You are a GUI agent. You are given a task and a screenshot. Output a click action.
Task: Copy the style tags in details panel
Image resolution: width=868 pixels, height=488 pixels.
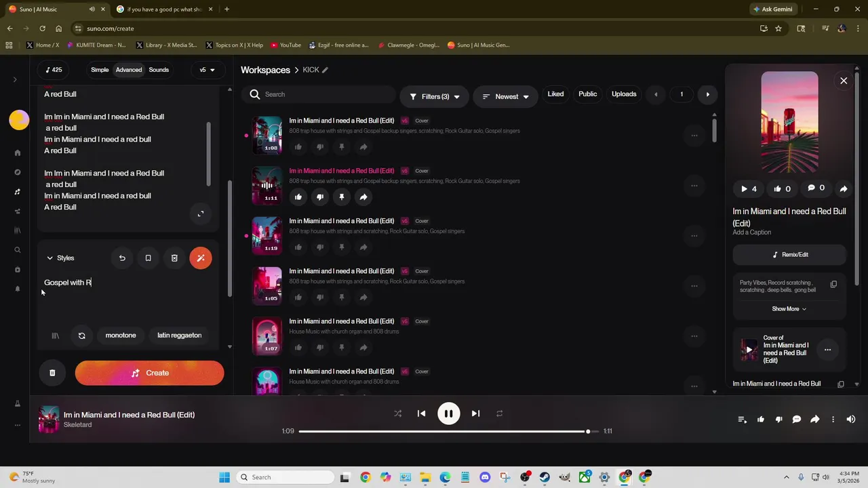[x=833, y=285]
